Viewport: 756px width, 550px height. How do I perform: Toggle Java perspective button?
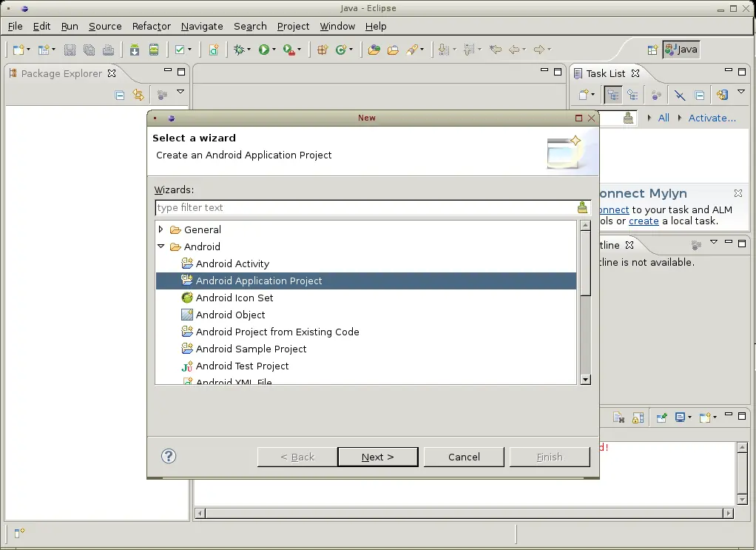[x=681, y=49]
